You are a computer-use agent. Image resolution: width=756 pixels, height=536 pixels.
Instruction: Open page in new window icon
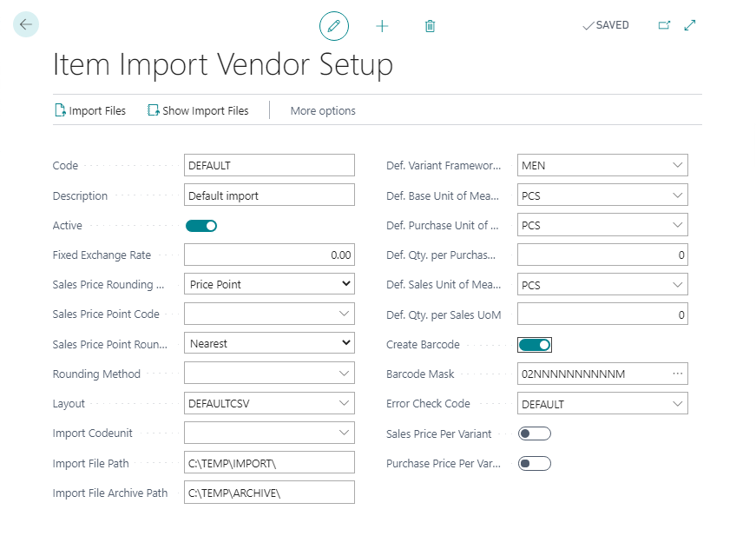(664, 25)
